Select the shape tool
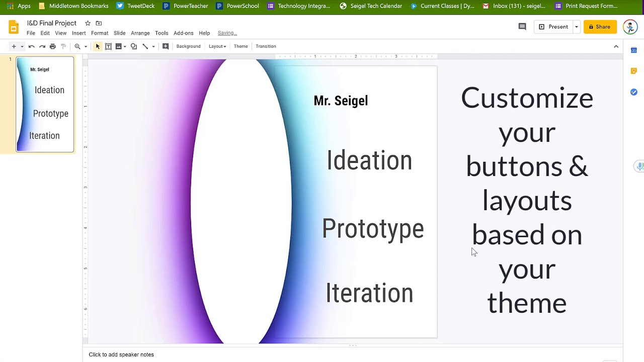The image size is (644, 362). (134, 46)
